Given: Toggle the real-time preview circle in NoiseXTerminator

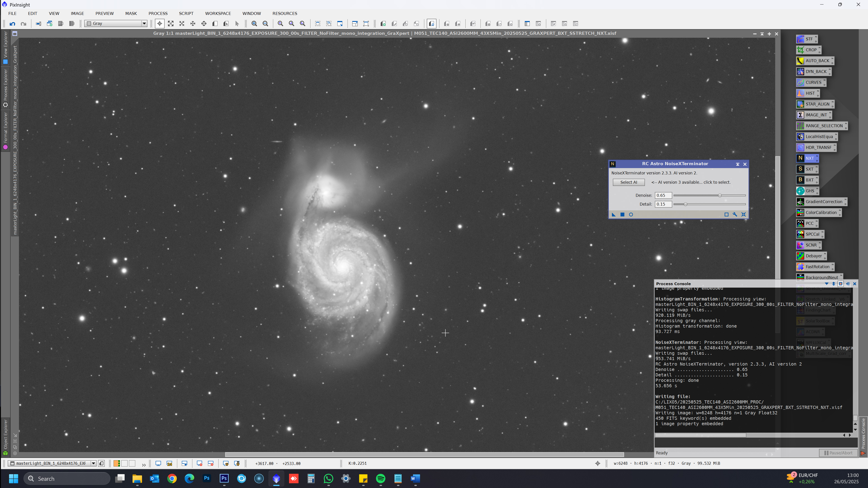Looking at the screenshot, I should pos(631,214).
